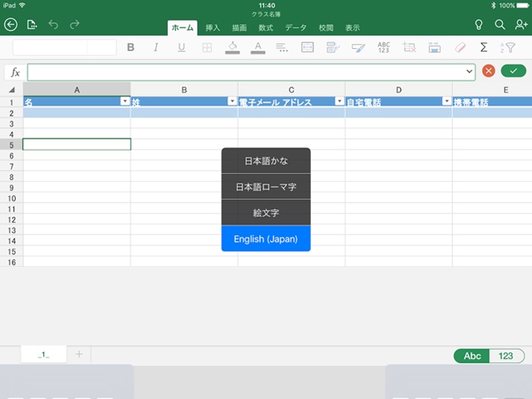
Task: Open the filter dropdown for 名 column
Action: point(126,101)
